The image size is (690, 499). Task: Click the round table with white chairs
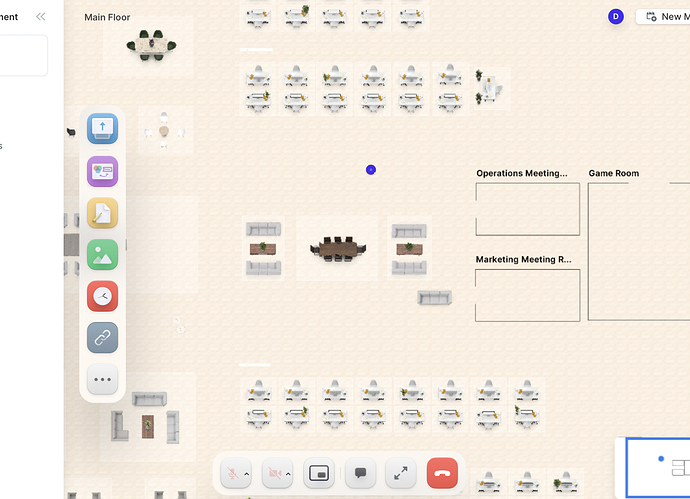click(x=164, y=131)
